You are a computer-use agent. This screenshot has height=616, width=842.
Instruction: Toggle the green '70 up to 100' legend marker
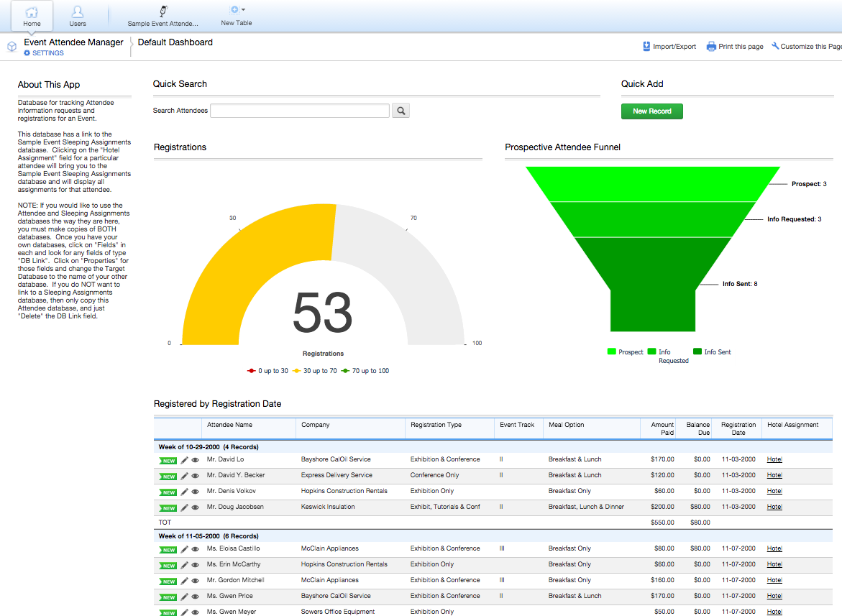[345, 371]
